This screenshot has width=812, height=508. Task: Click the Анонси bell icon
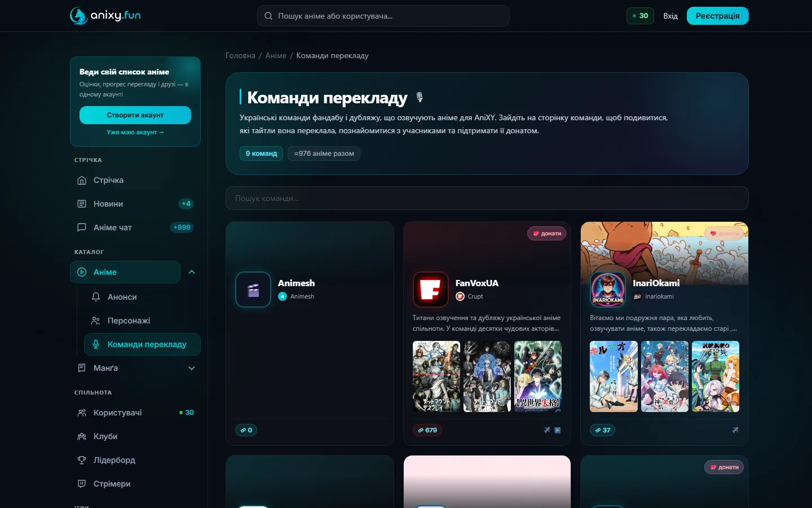point(96,297)
